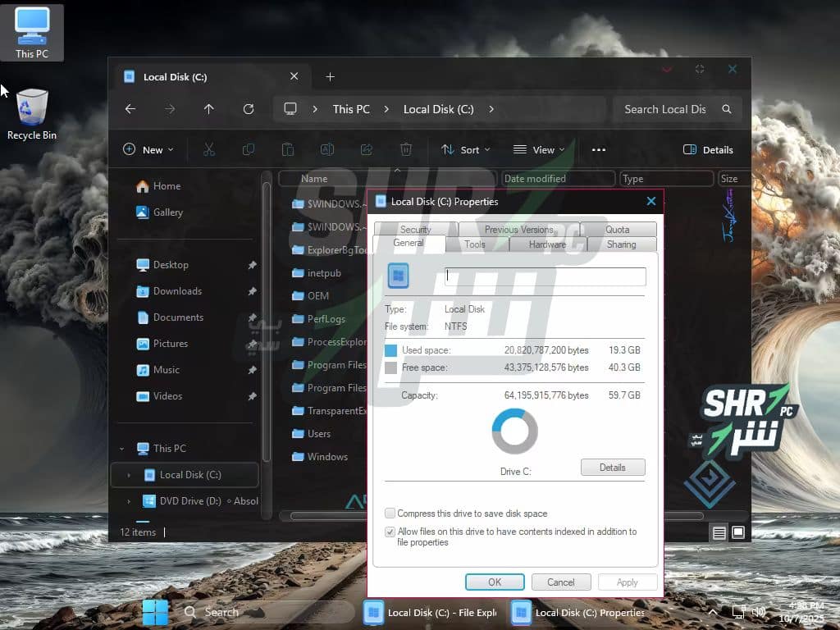The height and width of the screenshot is (630, 840).
Task: Expand Local Disk (C:) tree node
Action: click(129, 475)
